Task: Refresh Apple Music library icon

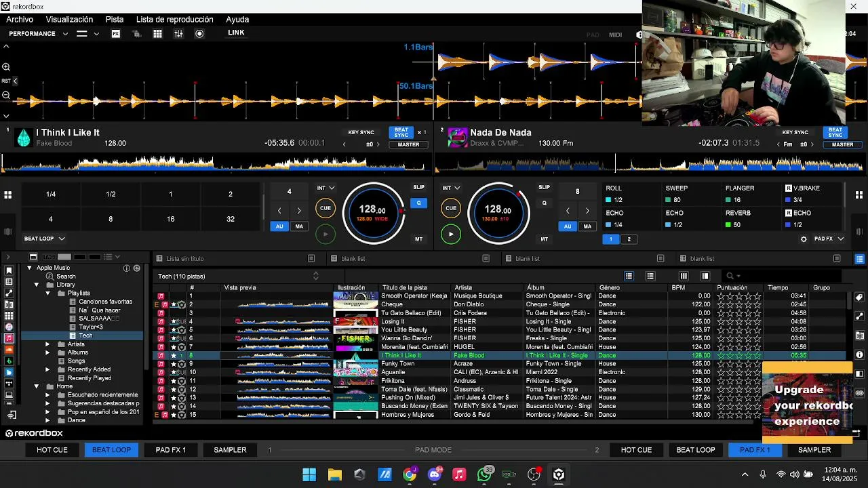Action: coord(136,268)
